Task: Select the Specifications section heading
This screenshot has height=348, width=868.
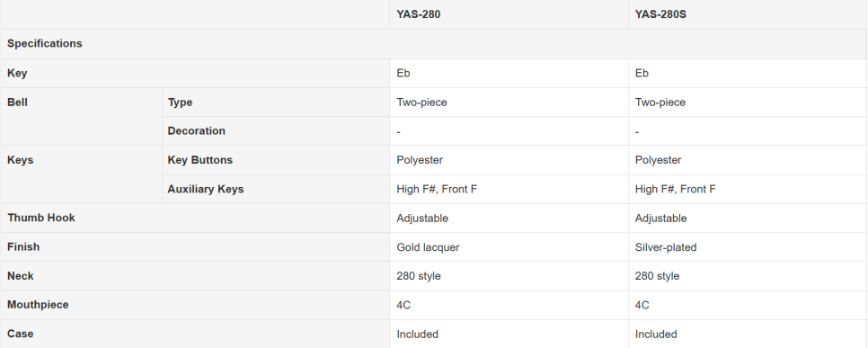Action: point(44,43)
